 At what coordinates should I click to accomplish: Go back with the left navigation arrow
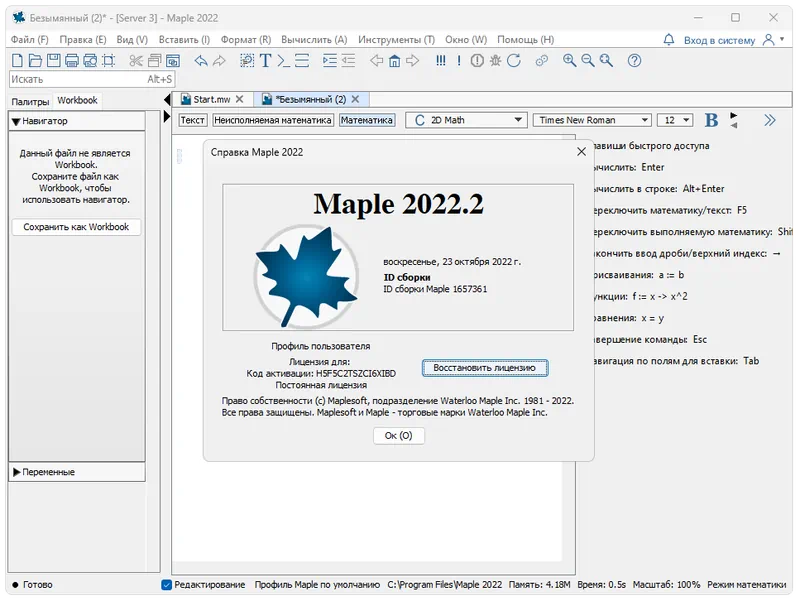[377, 61]
